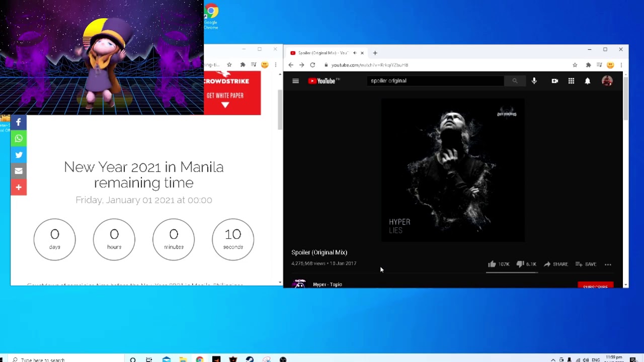Open YouTube notifications bell
The height and width of the screenshot is (362, 644).
[587, 81]
